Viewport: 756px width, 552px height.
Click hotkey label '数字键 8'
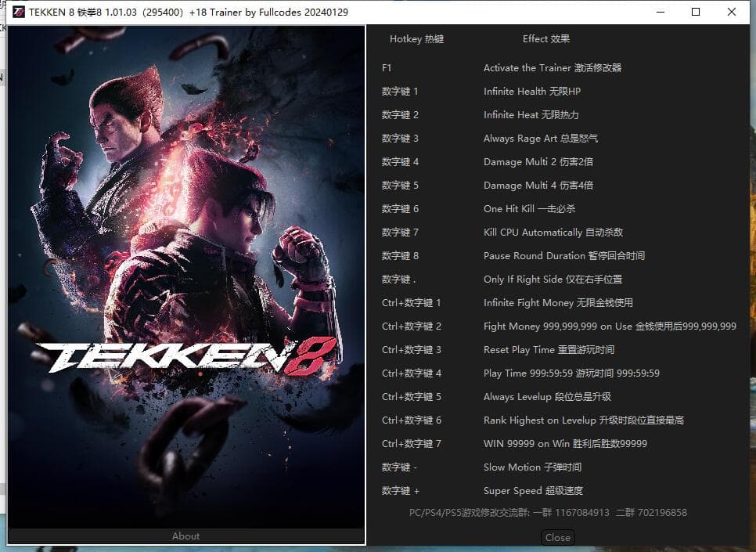[400, 256]
